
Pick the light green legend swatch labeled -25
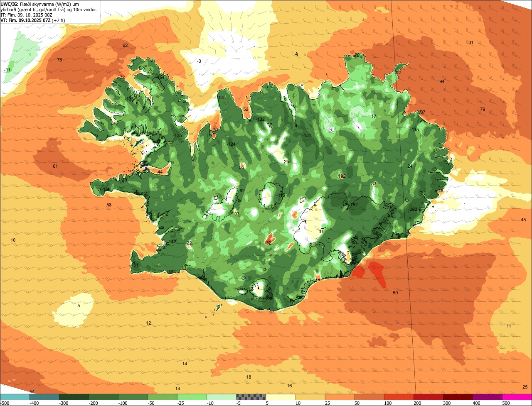(192, 397)
